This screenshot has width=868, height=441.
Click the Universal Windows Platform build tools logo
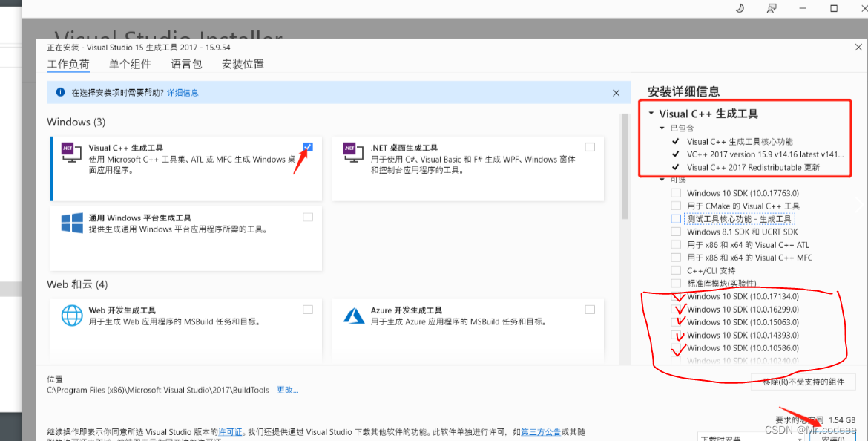[x=71, y=223]
